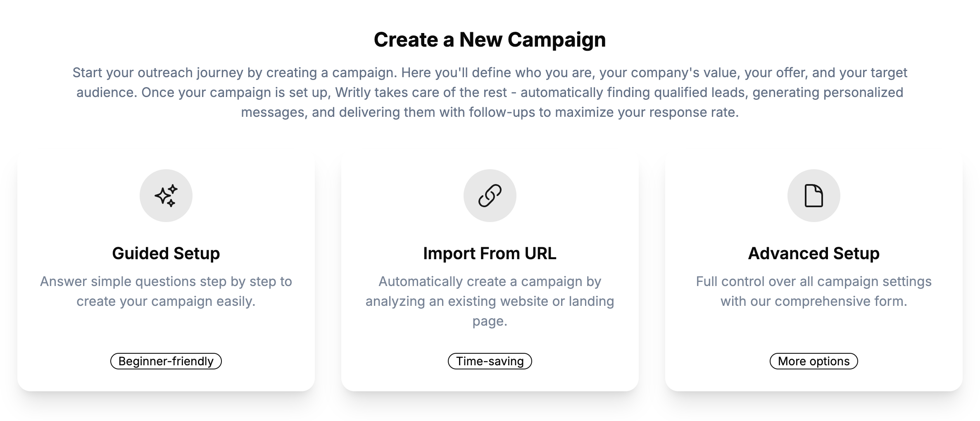Click the "Automatically create a campaign by" line
This screenshot has width=980, height=421.
click(490, 281)
